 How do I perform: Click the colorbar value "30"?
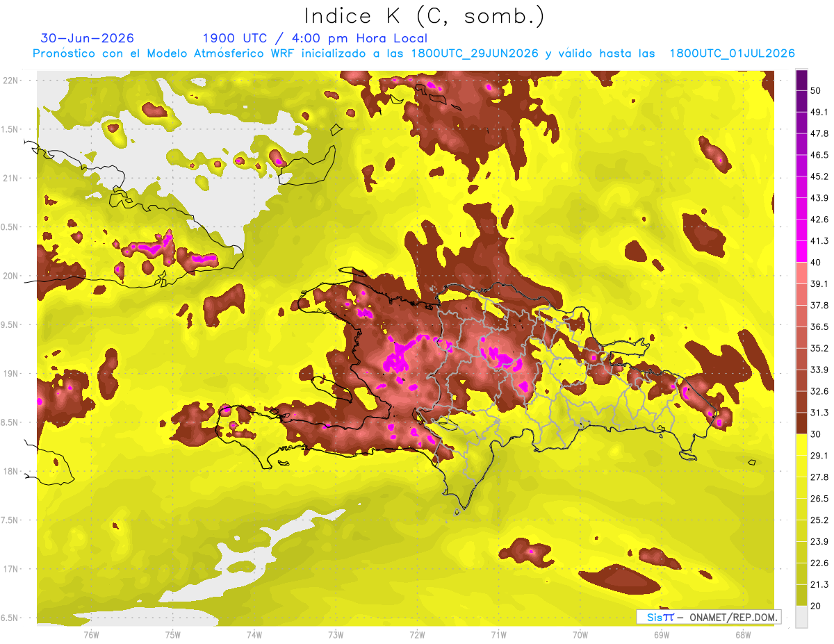(x=815, y=434)
